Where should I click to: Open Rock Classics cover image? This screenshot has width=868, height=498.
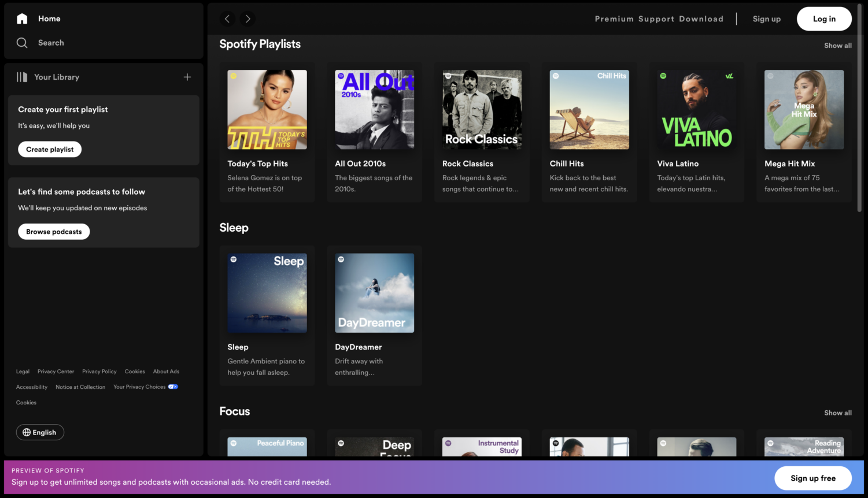click(x=482, y=110)
